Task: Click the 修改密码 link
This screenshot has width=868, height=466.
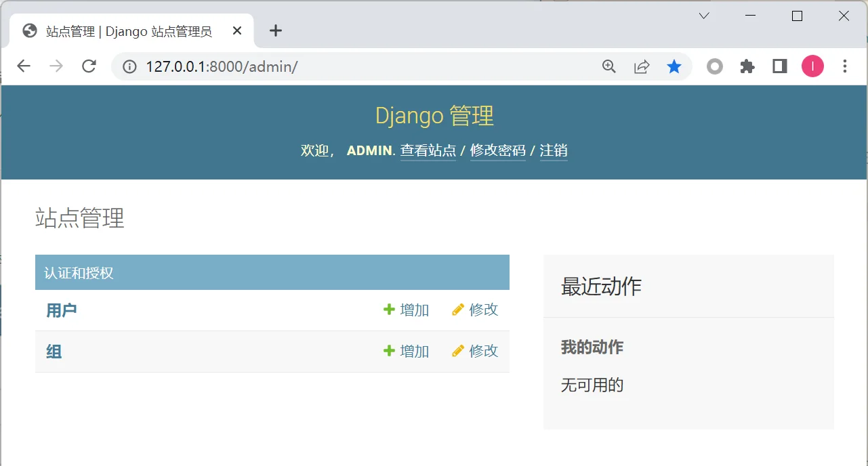Action: 497,150
